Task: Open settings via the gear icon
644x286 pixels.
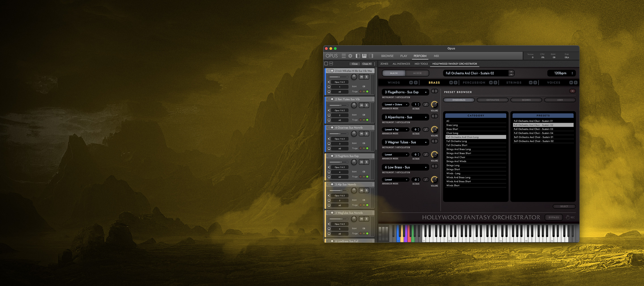Action: pyautogui.click(x=350, y=56)
